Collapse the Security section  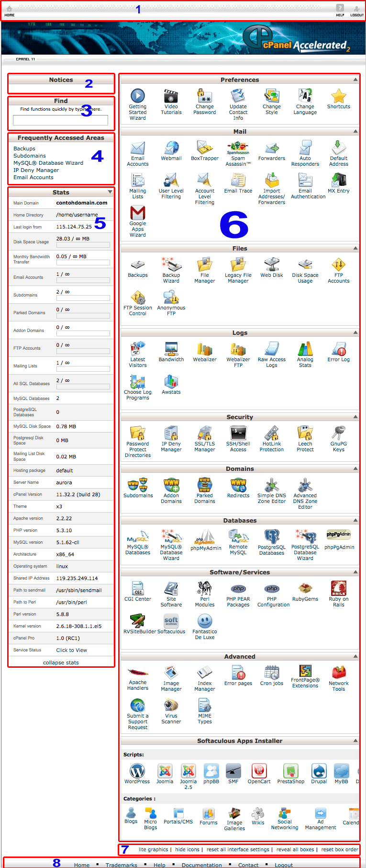point(355,417)
